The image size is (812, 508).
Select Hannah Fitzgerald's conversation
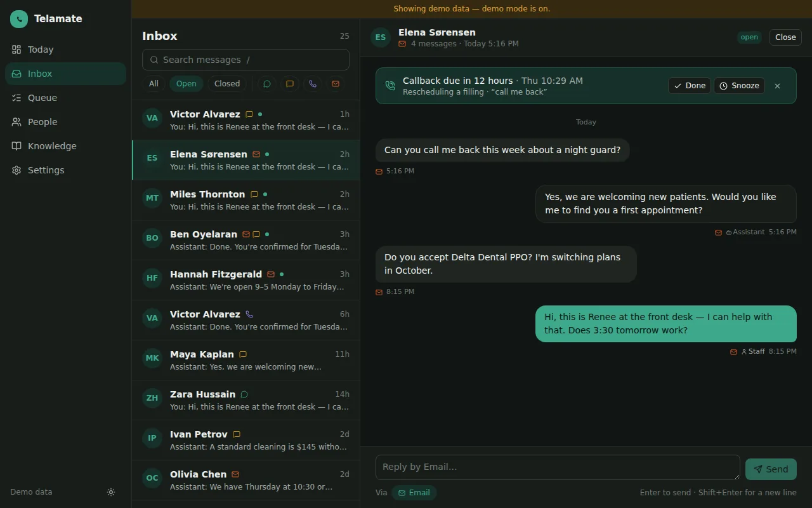pyautogui.click(x=246, y=280)
